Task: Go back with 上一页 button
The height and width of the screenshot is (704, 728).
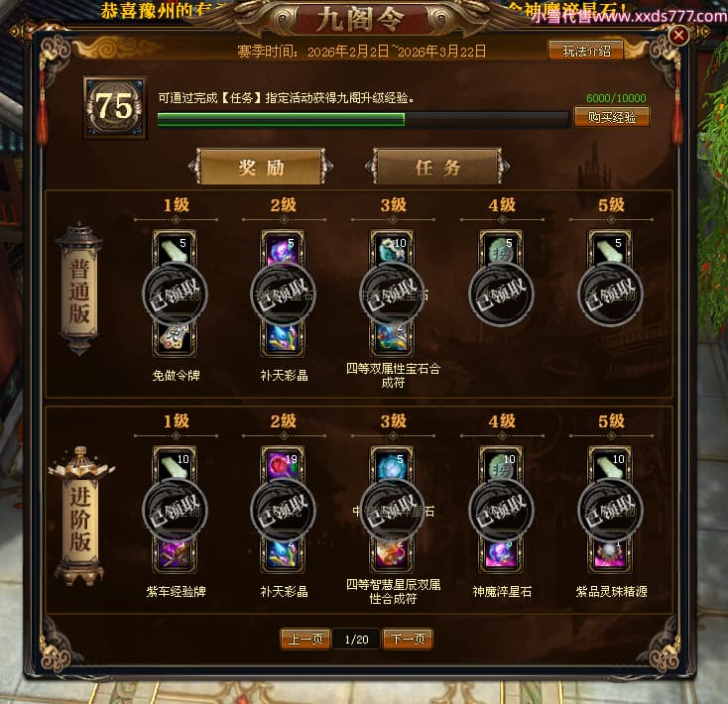Action: pos(305,639)
